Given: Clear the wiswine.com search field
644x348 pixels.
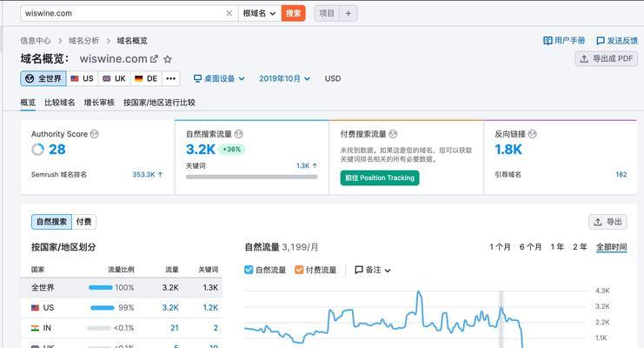Looking at the screenshot, I should coord(229,13).
